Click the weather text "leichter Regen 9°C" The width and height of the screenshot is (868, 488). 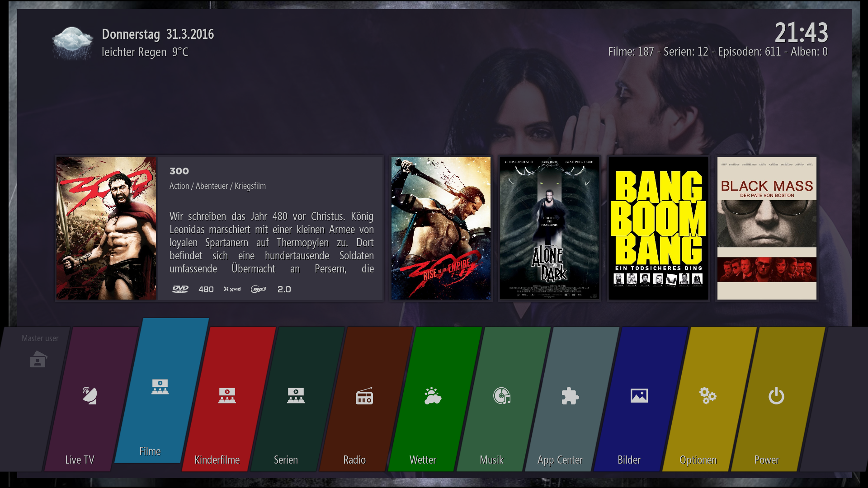[x=145, y=52]
